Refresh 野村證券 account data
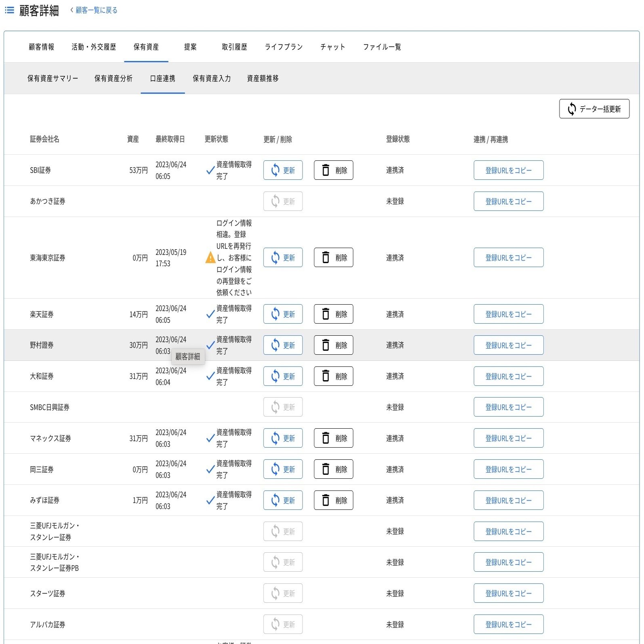Viewport: 644px width, 644px height. point(283,345)
